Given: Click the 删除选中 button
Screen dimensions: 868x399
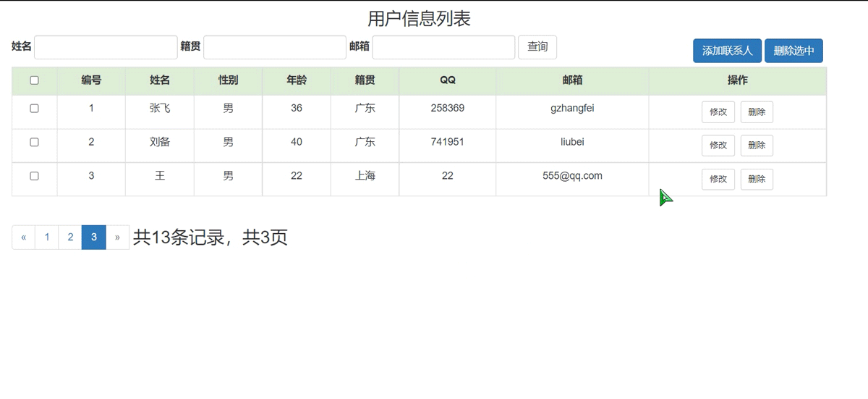Looking at the screenshot, I should 793,51.
